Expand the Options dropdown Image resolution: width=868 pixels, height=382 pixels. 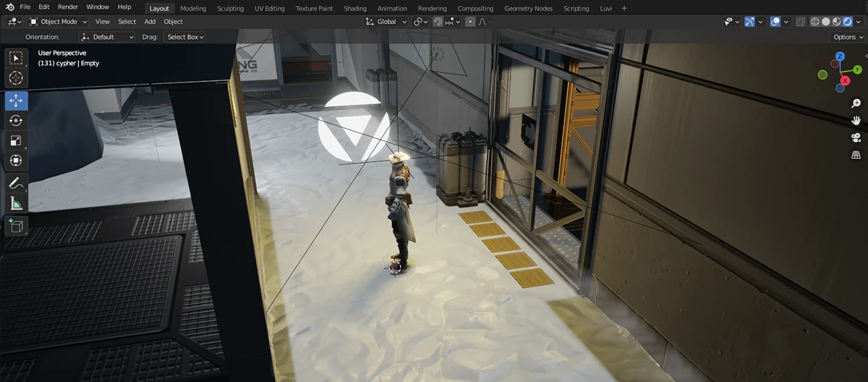coord(848,37)
